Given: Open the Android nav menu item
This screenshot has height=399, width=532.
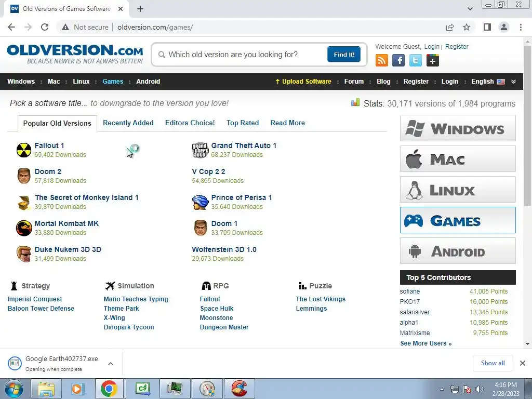Looking at the screenshot, I should click(x=148, y=82).
